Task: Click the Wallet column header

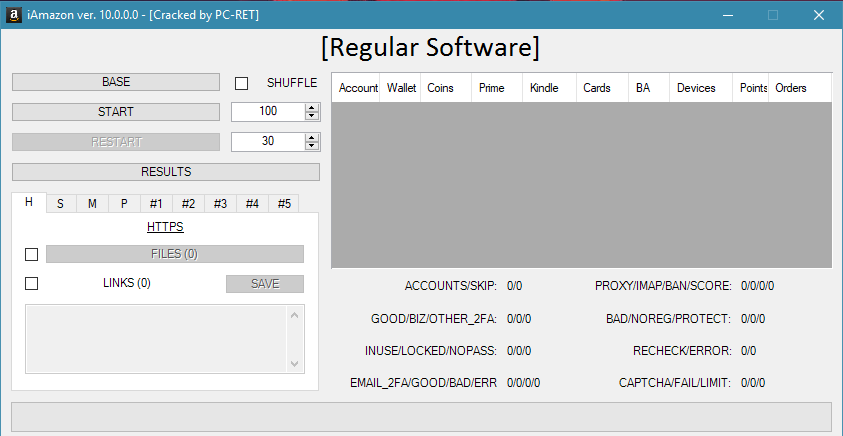Action: [x=401, y=88]
